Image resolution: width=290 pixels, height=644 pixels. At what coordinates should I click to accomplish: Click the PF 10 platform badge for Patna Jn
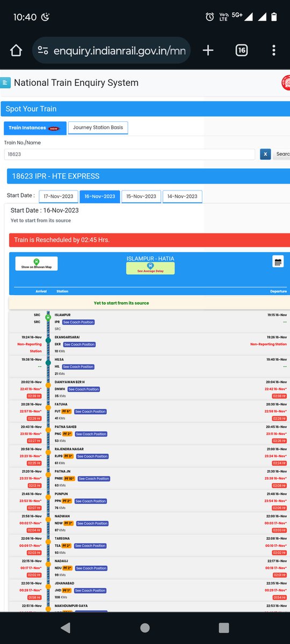coord(69,479)
